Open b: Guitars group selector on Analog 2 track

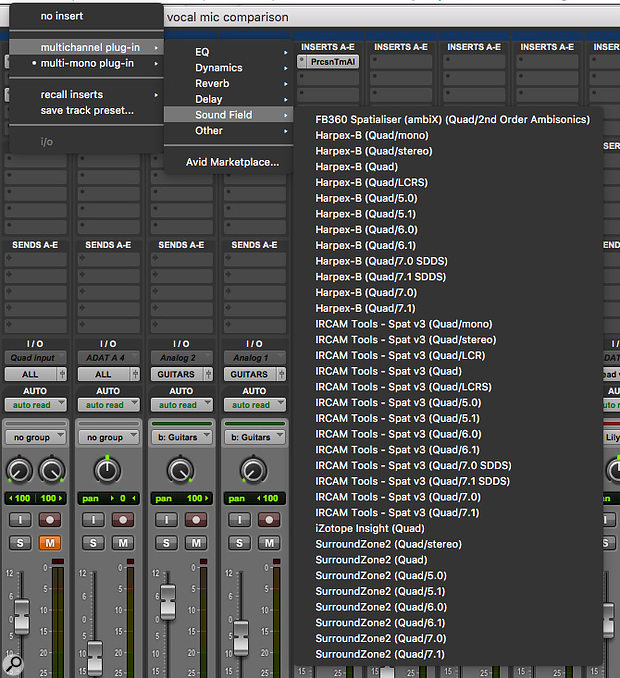tap(182, 437)
